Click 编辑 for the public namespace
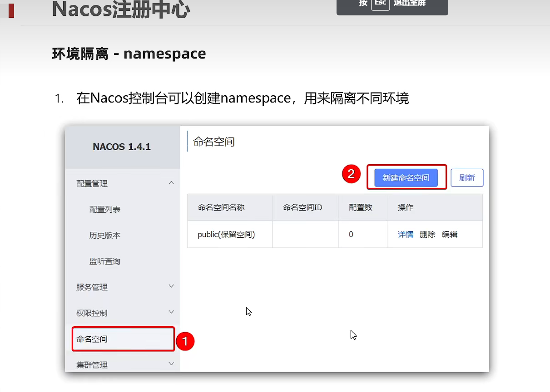 450,235
